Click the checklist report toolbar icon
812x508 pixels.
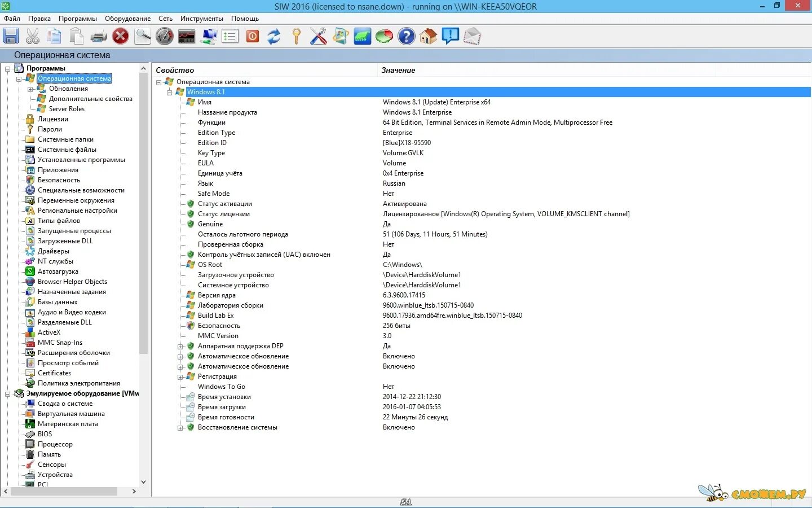(x=230, y=36)
